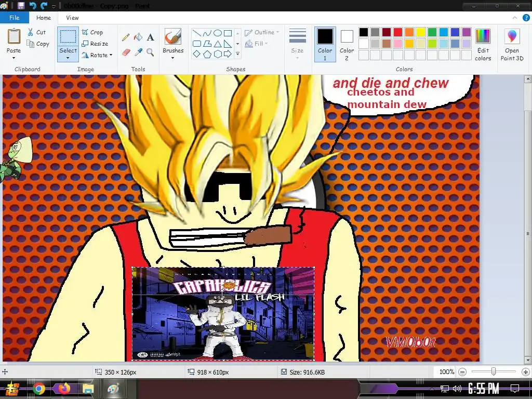Open Edit colors dialog

483,45
